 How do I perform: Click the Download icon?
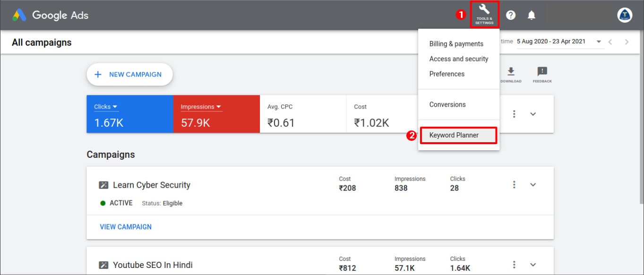[511, 75]
